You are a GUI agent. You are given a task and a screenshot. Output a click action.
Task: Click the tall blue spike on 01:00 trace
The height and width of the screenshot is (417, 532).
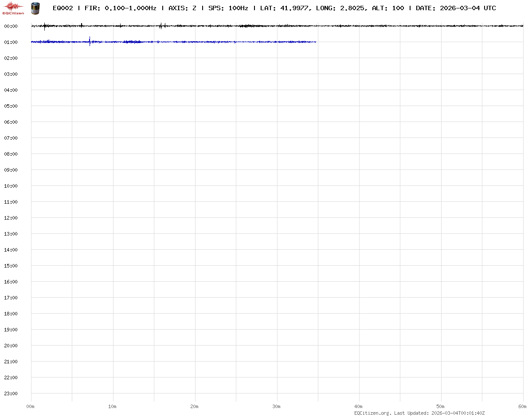coord(90,41)
